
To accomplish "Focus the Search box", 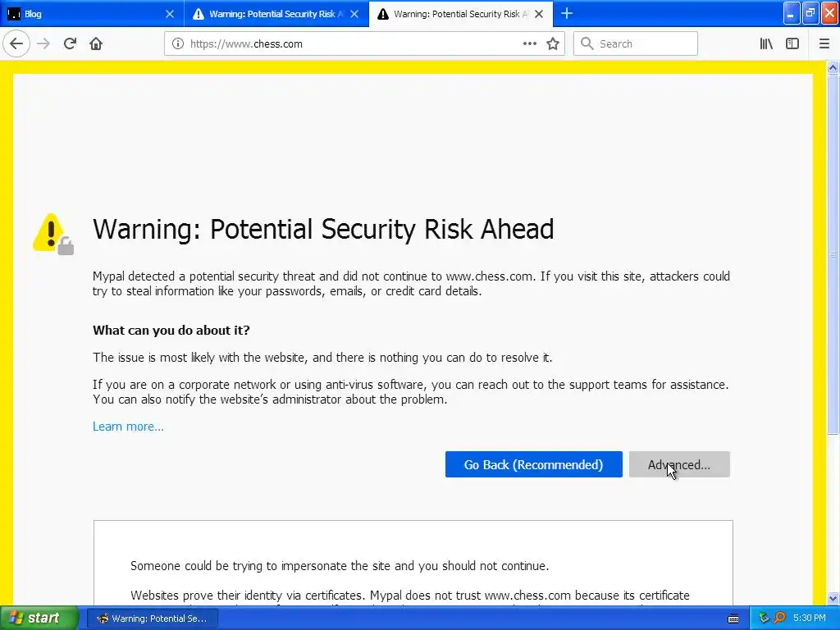I will pos(636,44).
